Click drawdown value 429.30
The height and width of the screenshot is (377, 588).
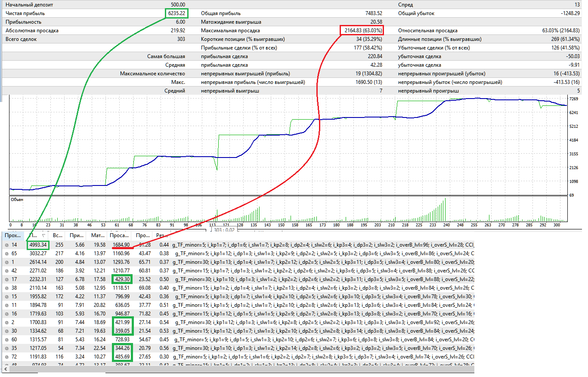click(x=122, y=279)
